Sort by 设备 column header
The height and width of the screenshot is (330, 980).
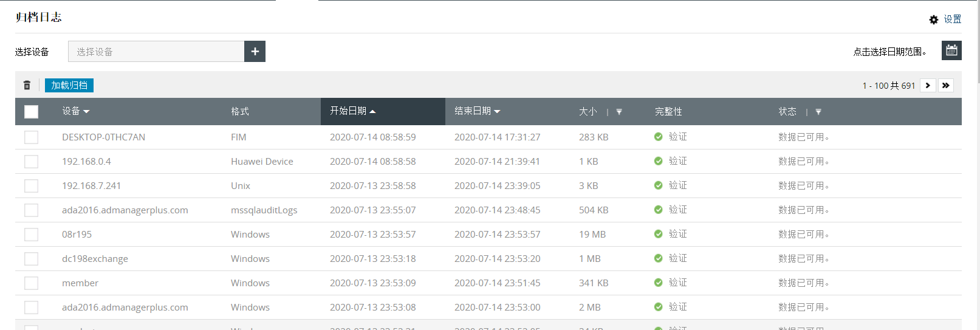(75, 111)
